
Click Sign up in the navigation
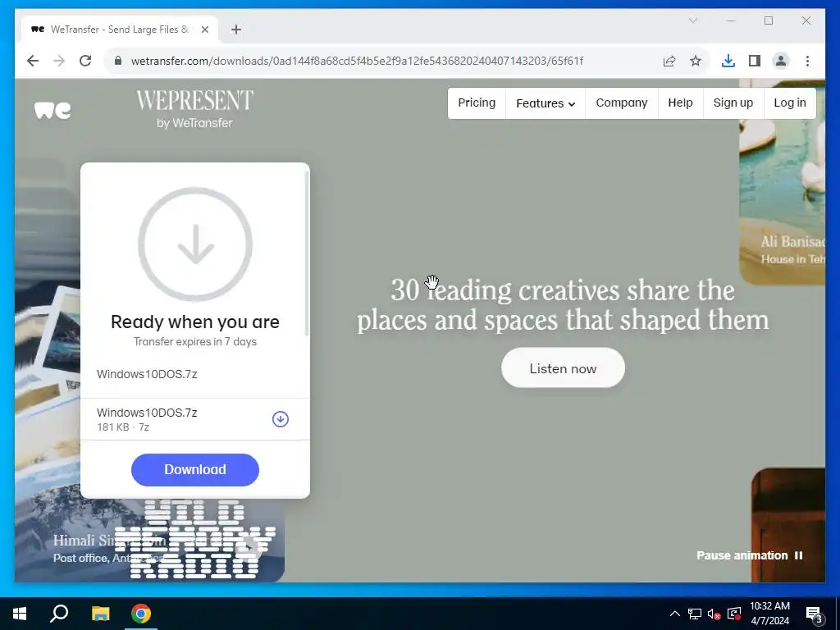[x=733, y=103]
